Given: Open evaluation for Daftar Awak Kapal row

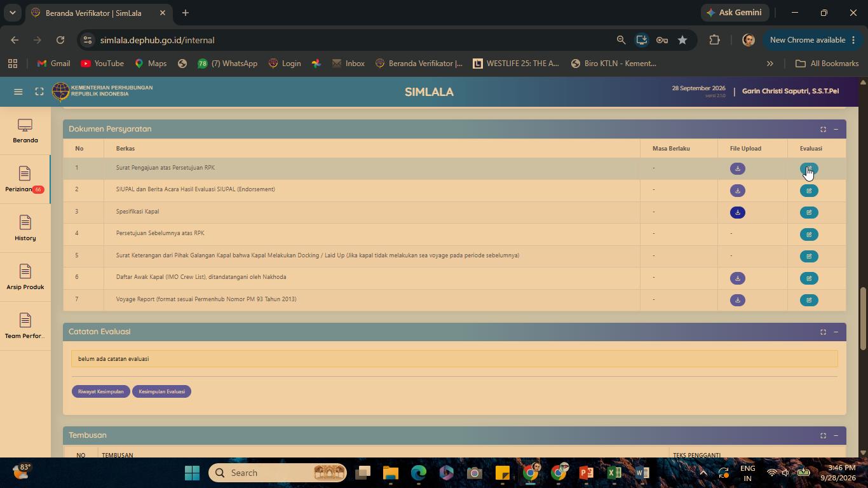Looking at the screenshot, I should point(809,278).
